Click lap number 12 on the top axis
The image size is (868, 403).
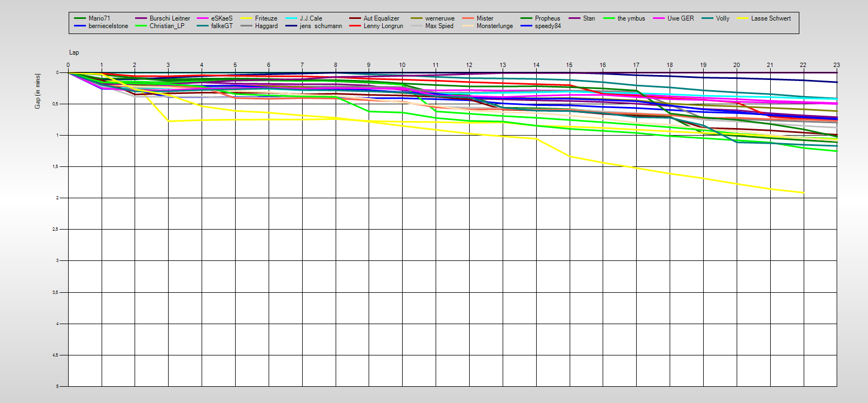(x=469, y=65)
